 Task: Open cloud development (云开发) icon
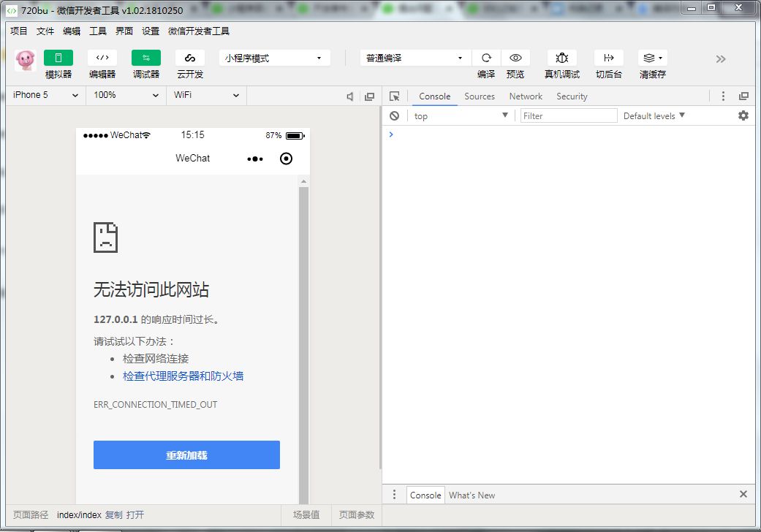190,58
